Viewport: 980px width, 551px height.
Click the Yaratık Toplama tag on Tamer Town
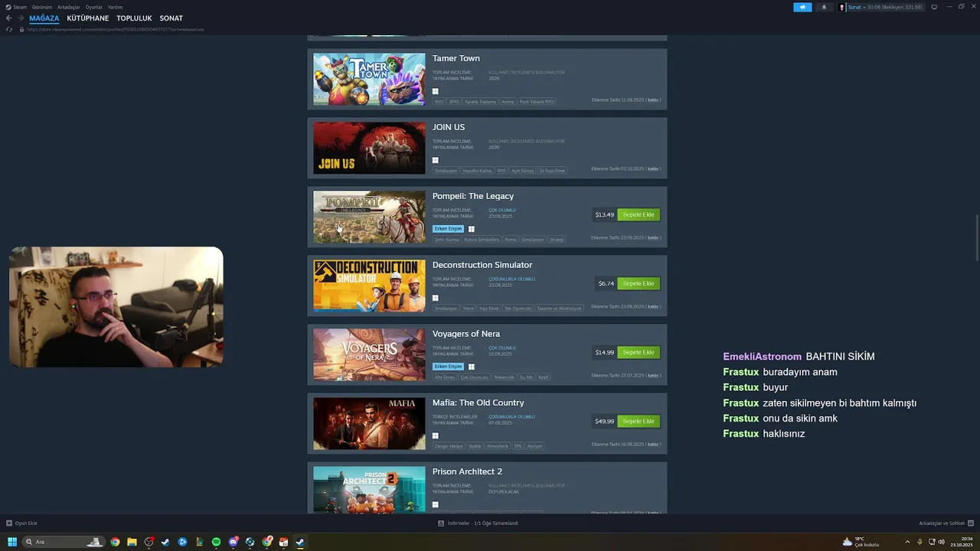[x=481, y=102]
